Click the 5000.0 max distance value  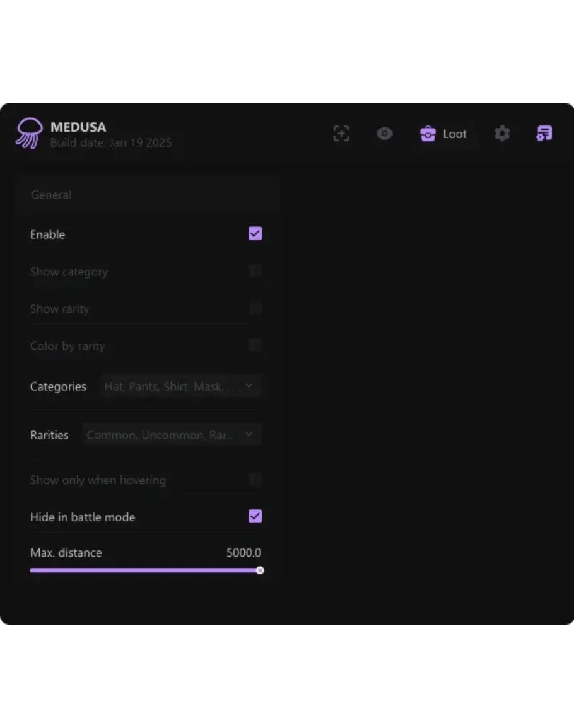[x=243, y=553]
